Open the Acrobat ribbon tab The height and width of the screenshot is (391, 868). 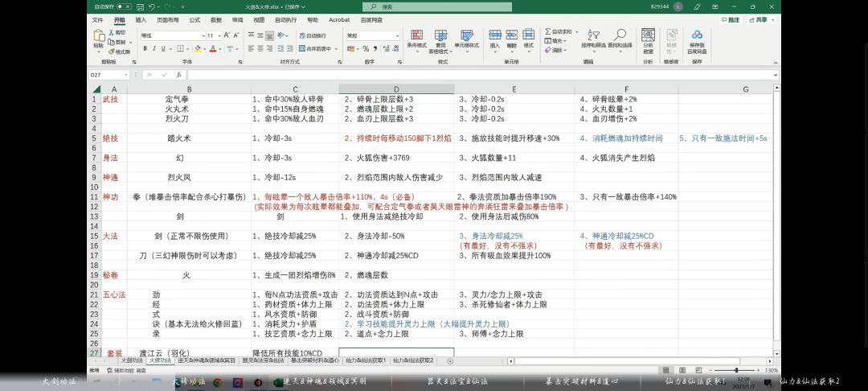click(339, 19)
